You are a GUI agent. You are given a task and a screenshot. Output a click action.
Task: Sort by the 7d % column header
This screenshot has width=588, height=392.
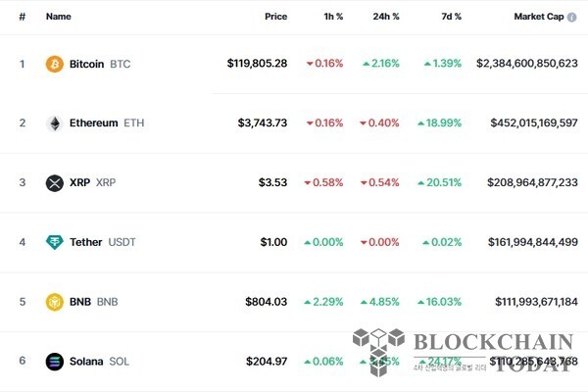tap(451, 17)
